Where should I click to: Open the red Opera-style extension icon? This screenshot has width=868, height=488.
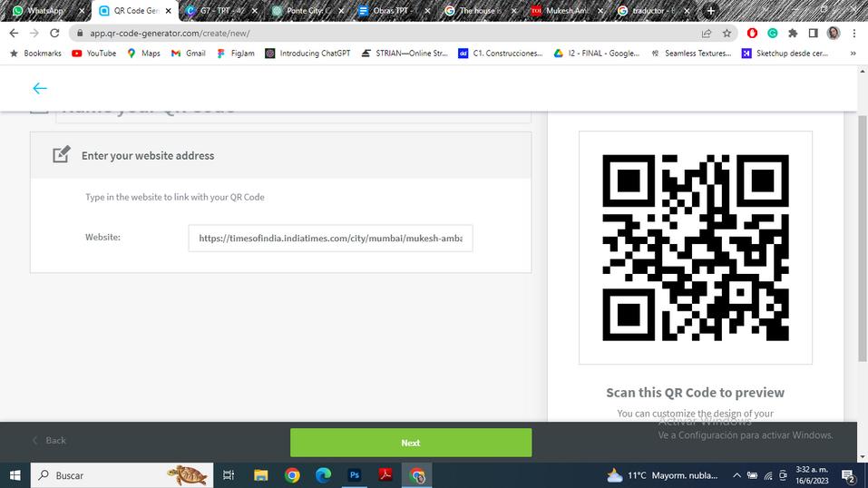pyautogui.click(x=752, y=34)
